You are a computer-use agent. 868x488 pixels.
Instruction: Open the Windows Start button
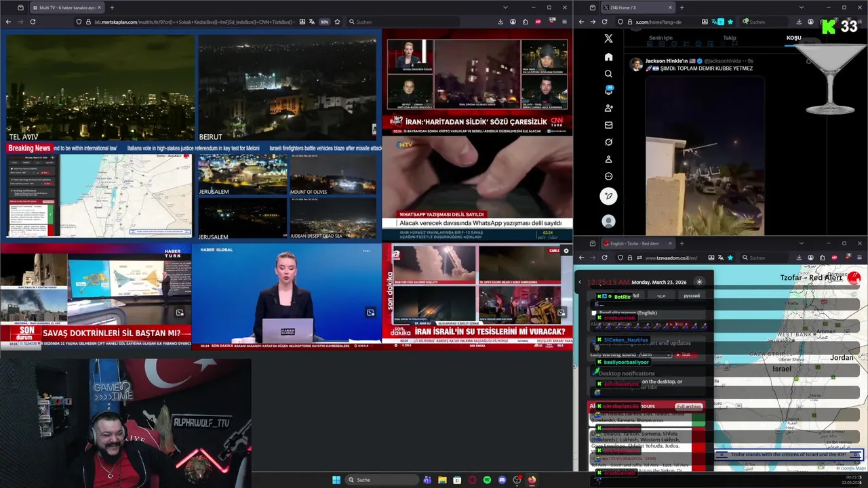(336, 480)
